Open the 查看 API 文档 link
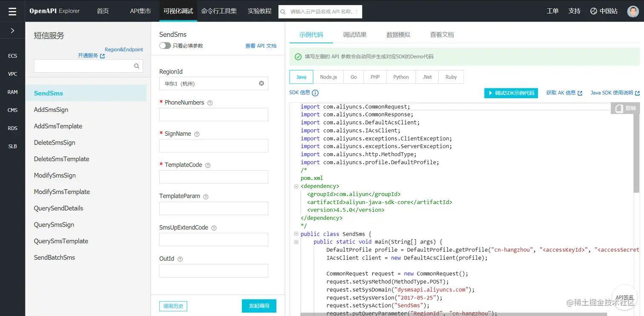Image resolution: width=644 pixels, height=316 pixels. pos(261,46)
